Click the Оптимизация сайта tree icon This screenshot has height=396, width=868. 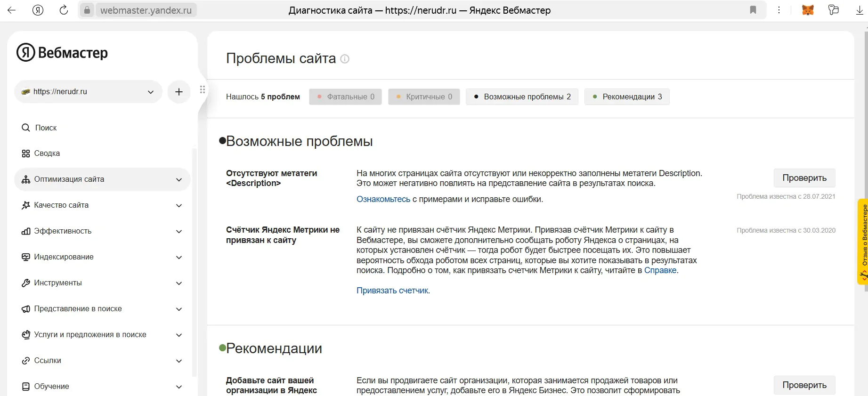(26, 179)
